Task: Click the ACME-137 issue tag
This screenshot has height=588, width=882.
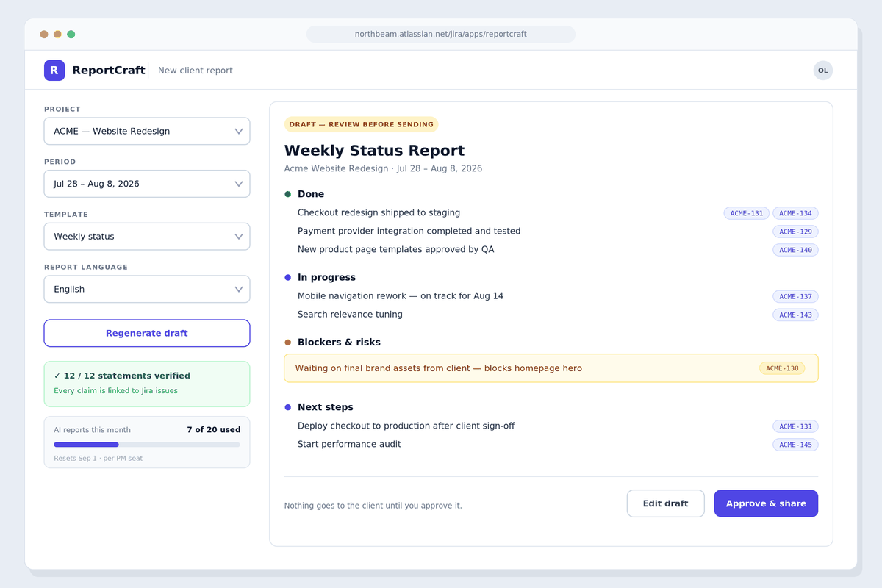Action: [795, 296]
